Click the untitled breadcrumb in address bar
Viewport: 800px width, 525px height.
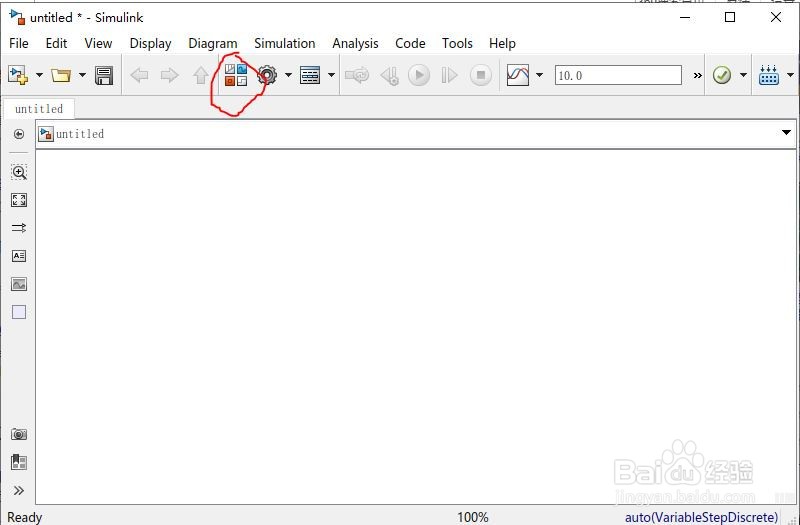(x=80, y=134)
